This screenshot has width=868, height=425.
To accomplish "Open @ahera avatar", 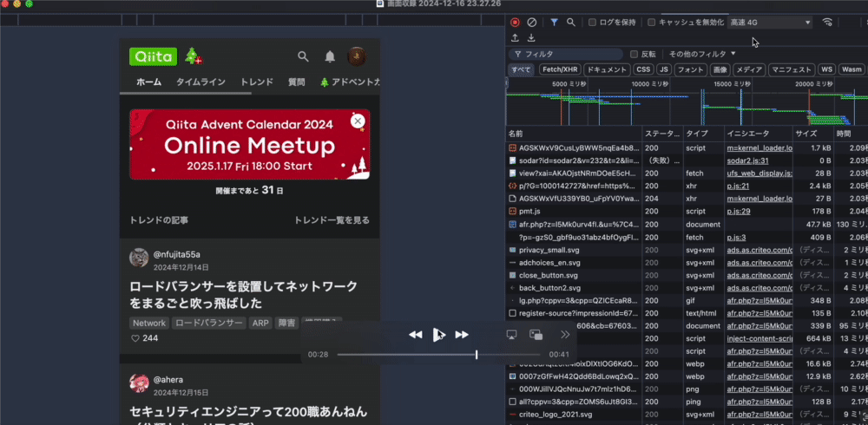I will pyautogui.click(x=139, y=383).
